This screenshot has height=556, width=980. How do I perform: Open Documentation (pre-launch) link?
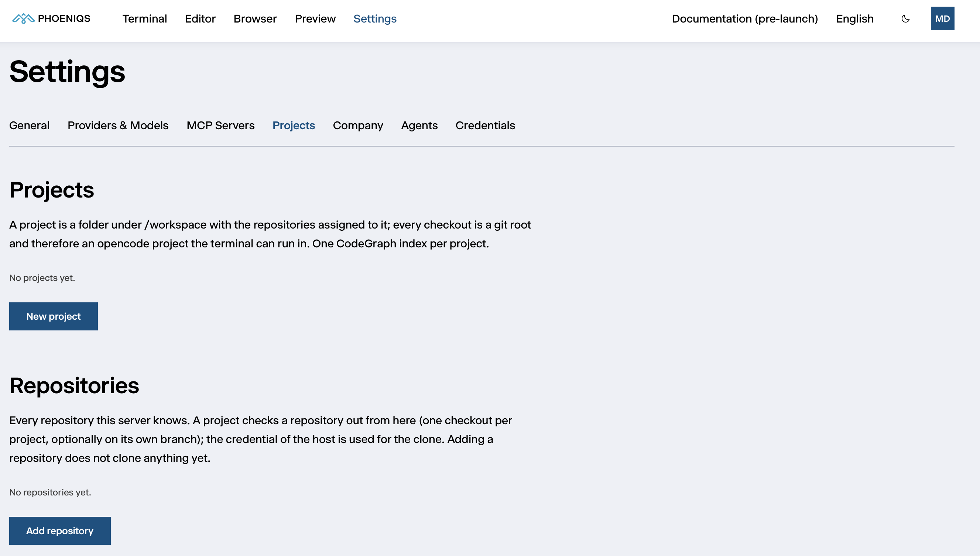tap(745, 19)
